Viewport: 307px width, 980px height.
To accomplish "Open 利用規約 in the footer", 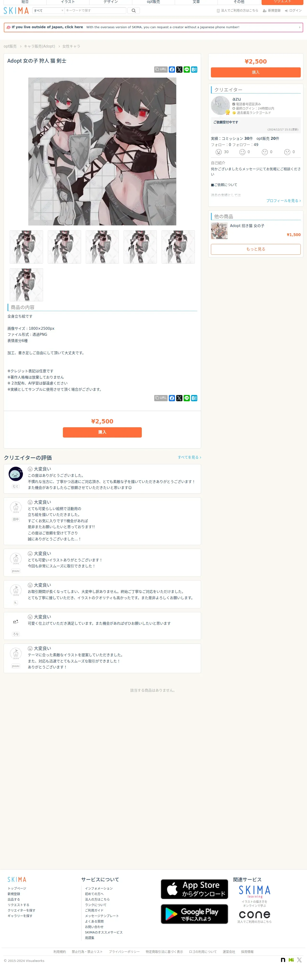I will (x=60, y=952).
